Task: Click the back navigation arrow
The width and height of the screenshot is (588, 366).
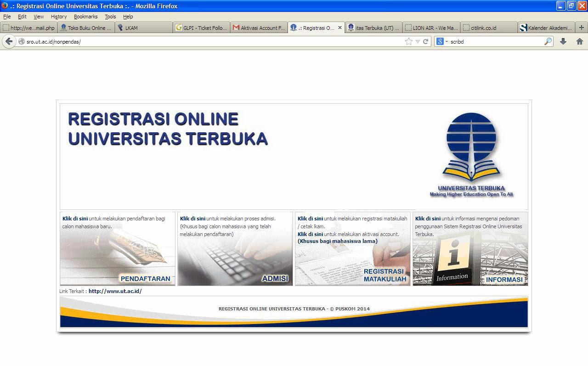Action: click(9, 41)
